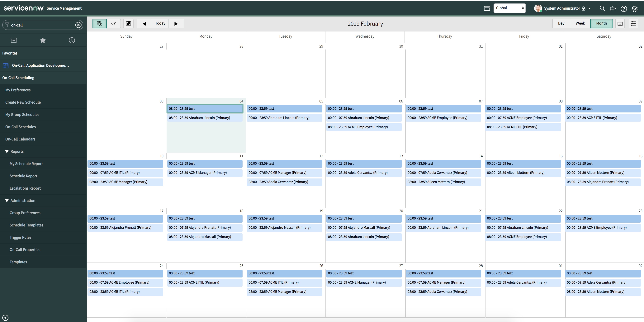Show the Favorites star tab
This screenshot has width=644, height=322.
coord(43,40)
